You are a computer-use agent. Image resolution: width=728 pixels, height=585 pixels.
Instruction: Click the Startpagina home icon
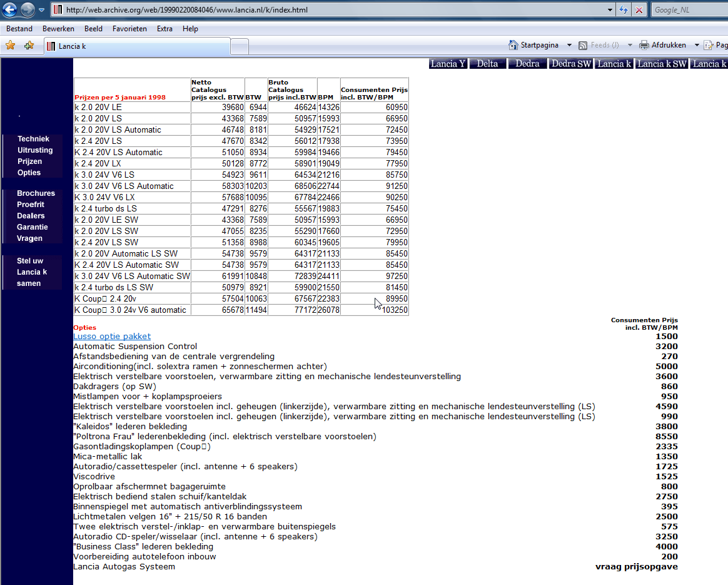click(x=513, y=45)
